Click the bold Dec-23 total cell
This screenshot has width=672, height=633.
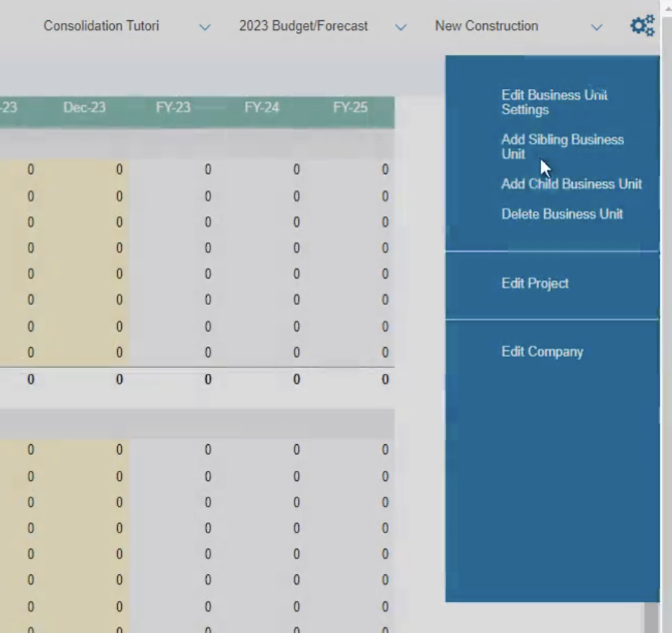point(118,380)
